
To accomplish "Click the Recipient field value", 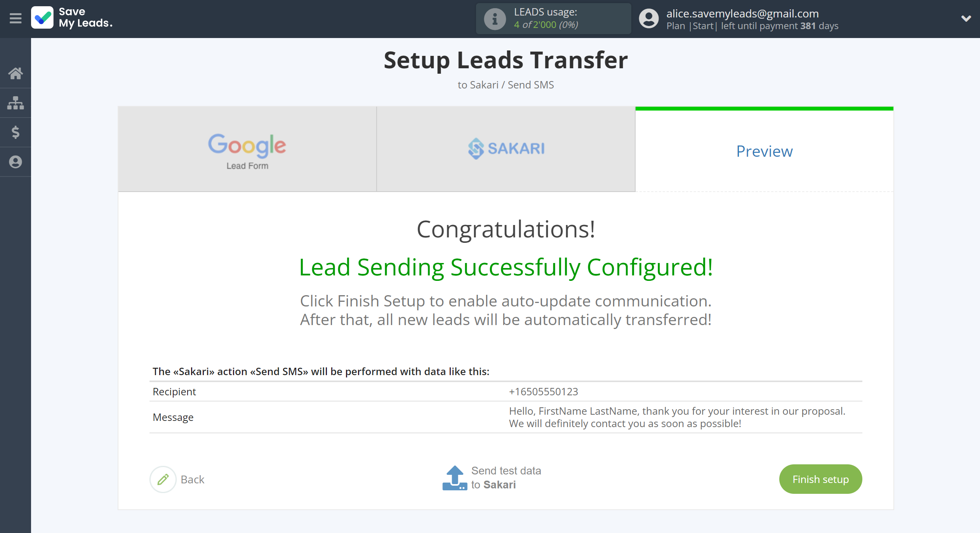I will tap(543, 391).
